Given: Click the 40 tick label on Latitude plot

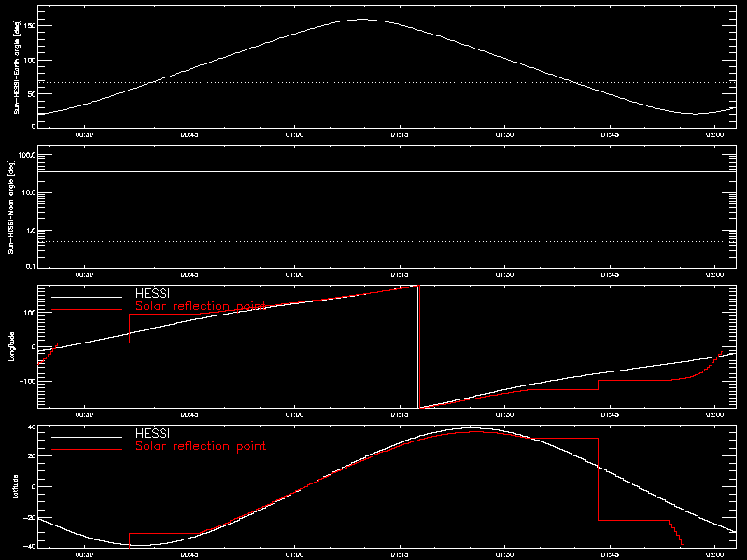Looking at the screenshot, I should click(x=32, y=427).
